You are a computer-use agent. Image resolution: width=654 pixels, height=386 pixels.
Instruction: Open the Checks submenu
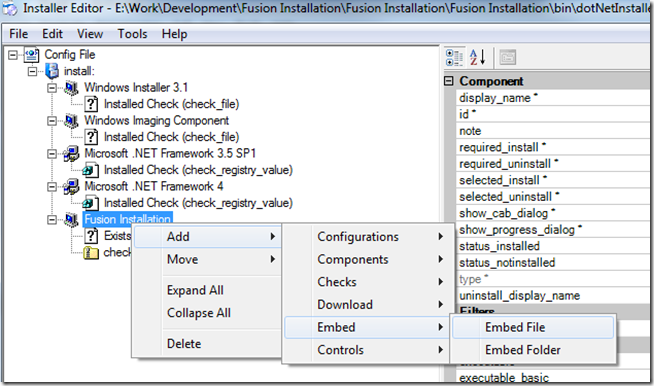(366, 282)
